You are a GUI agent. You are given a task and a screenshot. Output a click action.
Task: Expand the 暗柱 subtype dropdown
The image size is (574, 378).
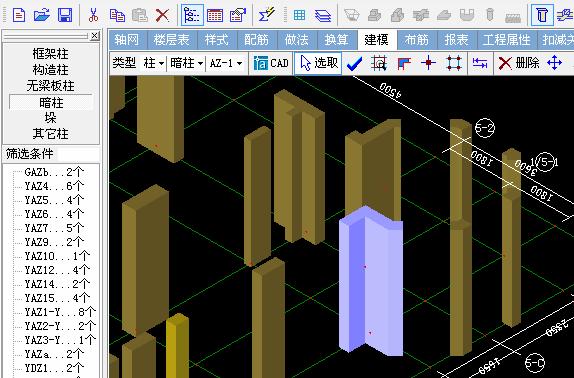[x=186, y=63]
